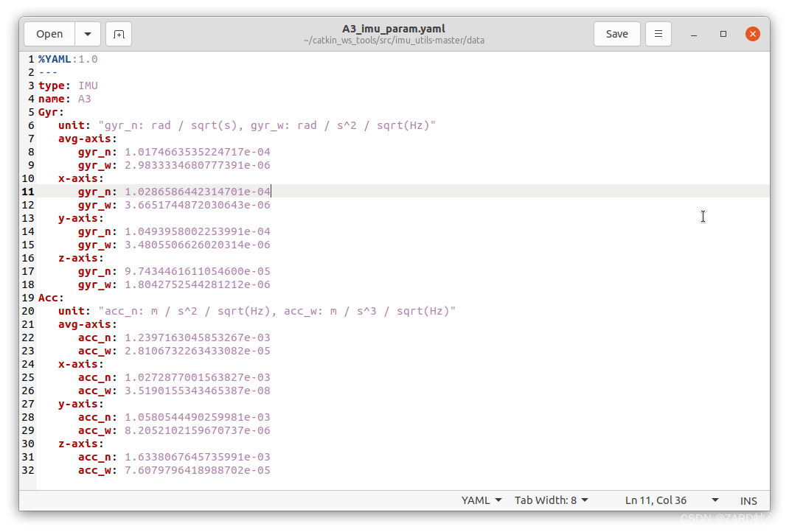
Task: Click the 'x-axis:' key on line 10
Action: tap(80, 178)
